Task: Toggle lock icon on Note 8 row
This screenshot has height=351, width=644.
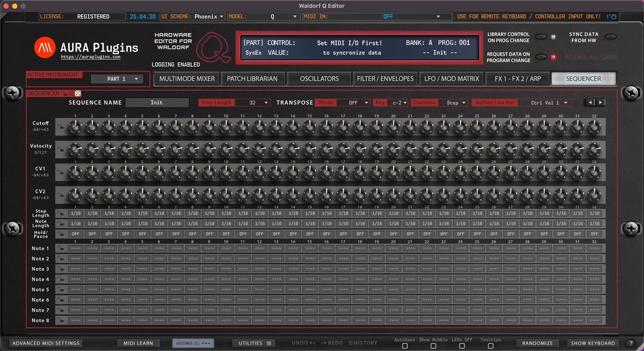Action: (61, 320)
